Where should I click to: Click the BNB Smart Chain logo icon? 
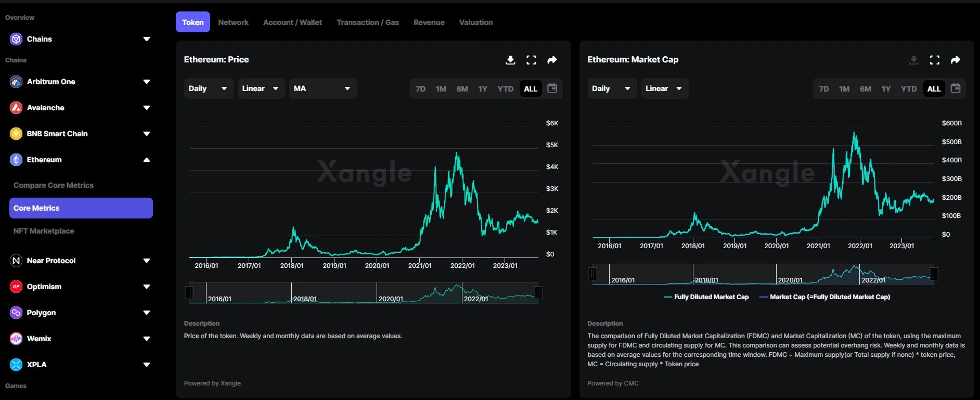point(16,134)
